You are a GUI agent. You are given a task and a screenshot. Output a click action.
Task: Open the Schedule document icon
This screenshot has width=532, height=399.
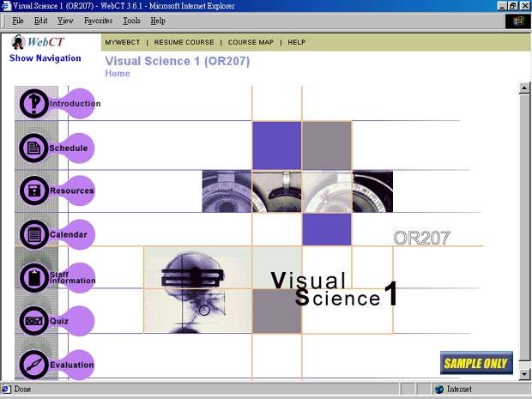point(34,148)
